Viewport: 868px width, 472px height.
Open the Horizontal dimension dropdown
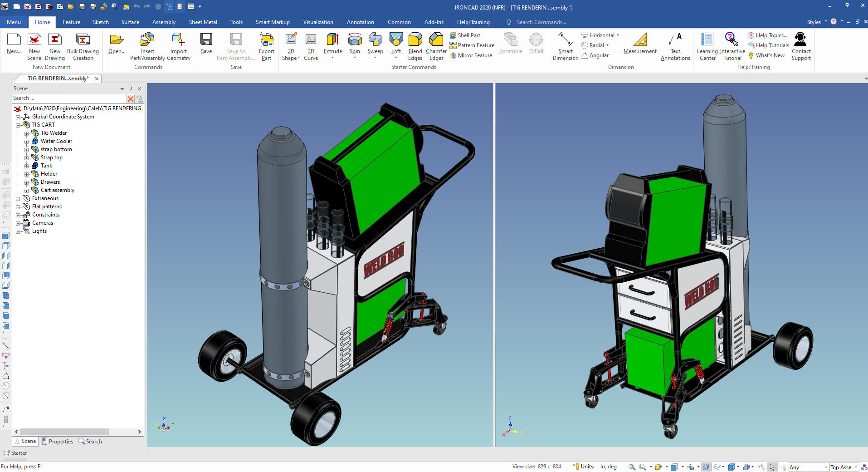point(618,35)
